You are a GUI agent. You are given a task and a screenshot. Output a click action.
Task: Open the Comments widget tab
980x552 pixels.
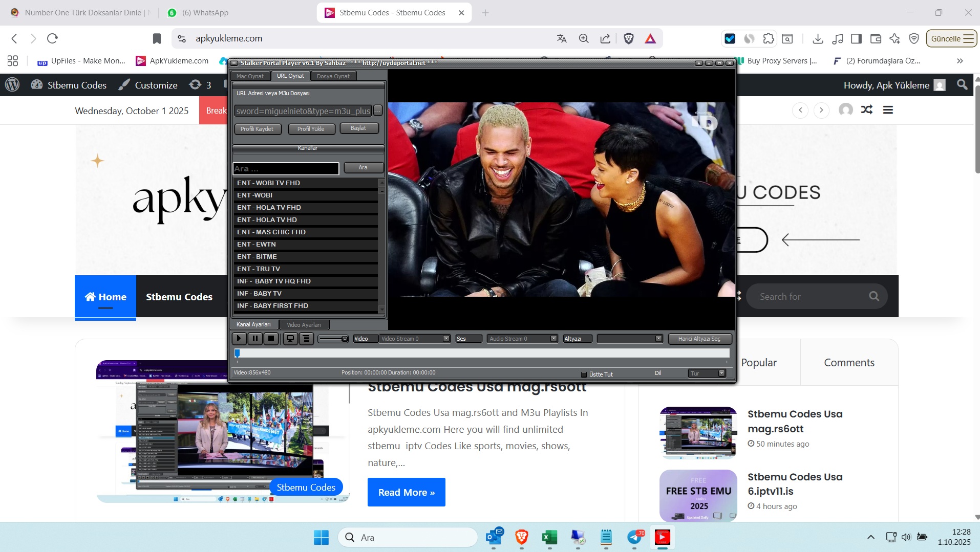click(x=849, y=362)
